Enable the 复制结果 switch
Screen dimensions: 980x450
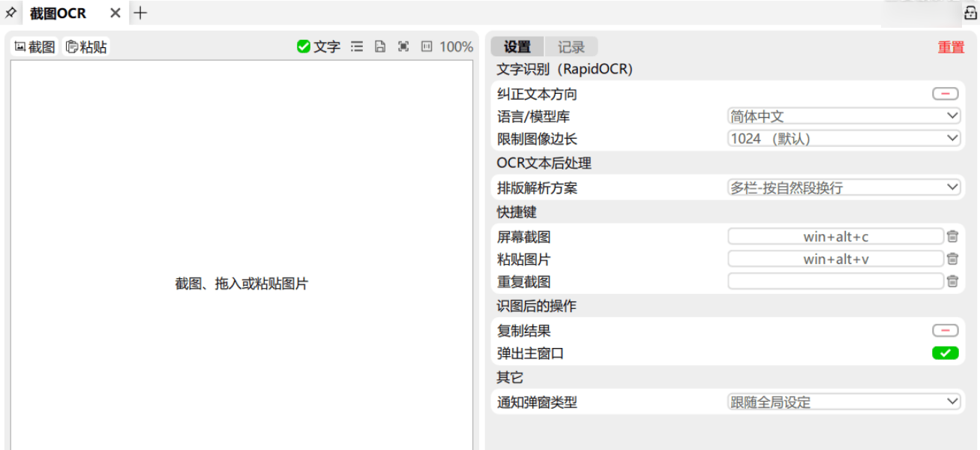[945, 331]
